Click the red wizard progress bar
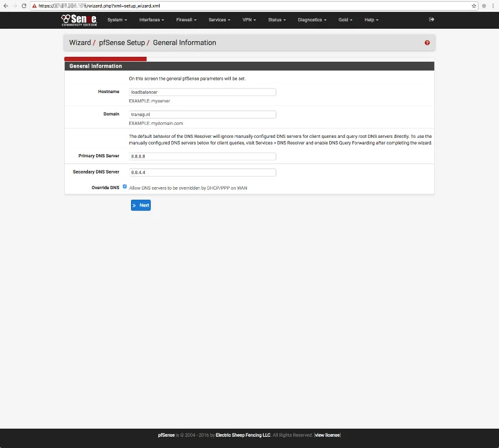The height and width of the screenshot is (448, 499). coord(105,59)
